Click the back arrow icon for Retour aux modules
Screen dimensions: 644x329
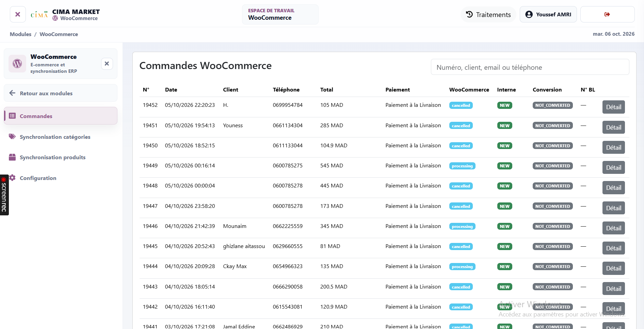pyautogui.click(x=12, y=93)
